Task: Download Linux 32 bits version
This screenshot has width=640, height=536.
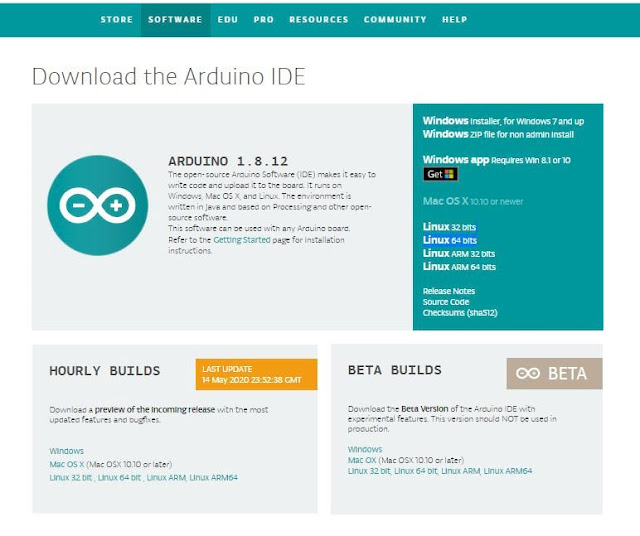Action: point(449,227)
